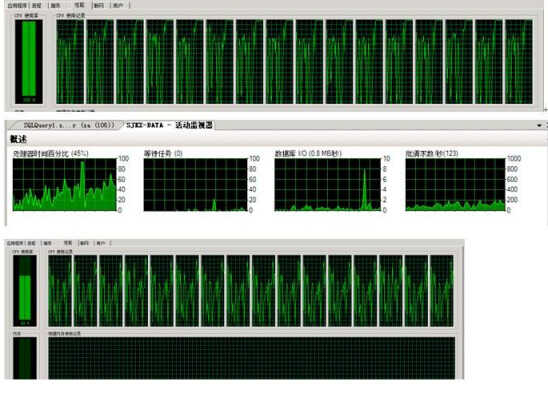Open 联网 tab in lower Task Manager

click(x=84, y=243)
